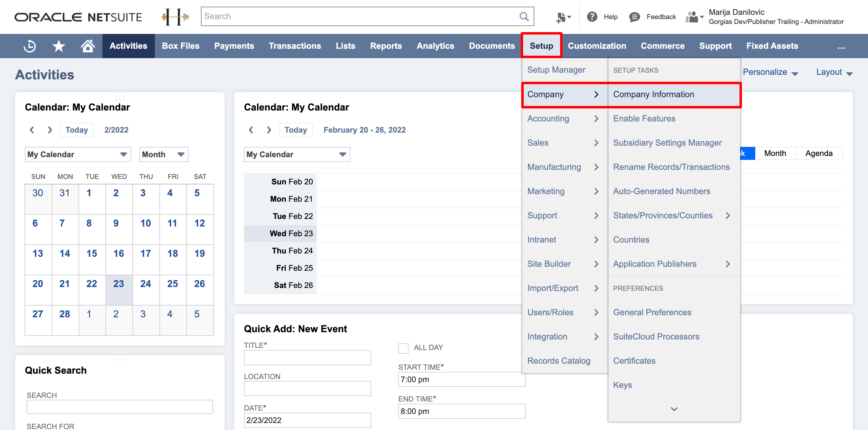Image resolution: width=868 pixels, height=430 pixels.
Task: Expand the Sales submenu
Action: 565,143
